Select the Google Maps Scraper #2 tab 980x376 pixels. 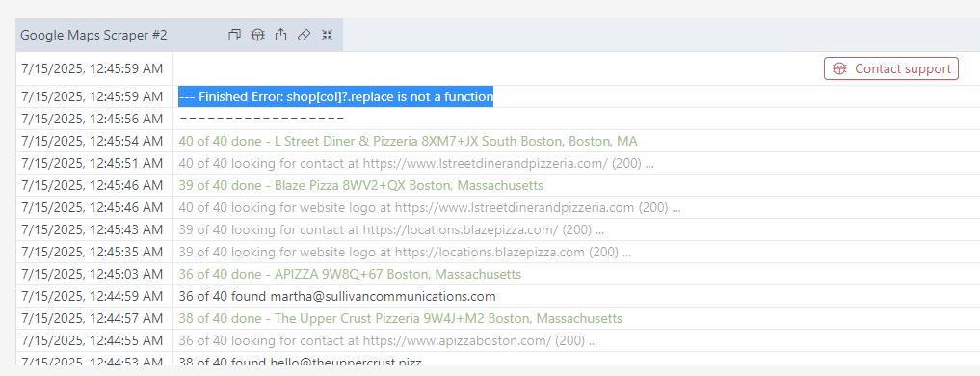pyautogui.click(x=93, y=35)
